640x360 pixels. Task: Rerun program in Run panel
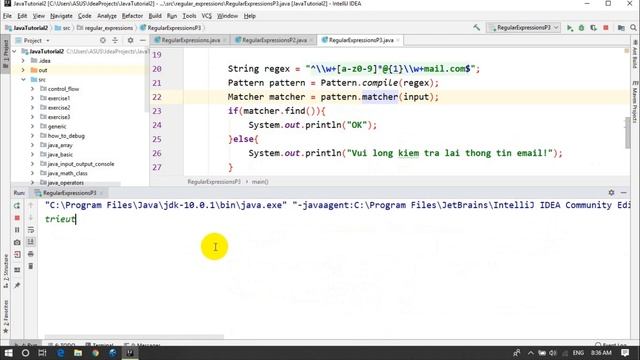[17, 205]
